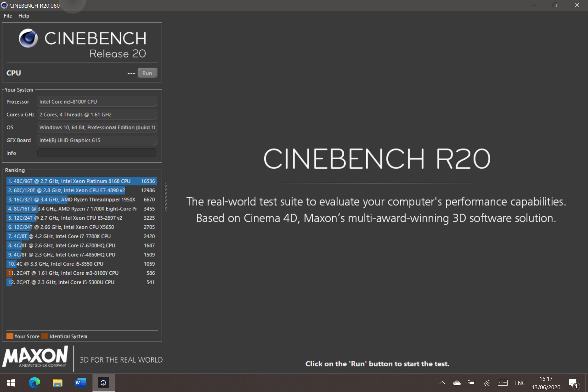
Task: Select ranking row Intel Core i7-6700HQ CPU
Action: click(x=82, y=246)
